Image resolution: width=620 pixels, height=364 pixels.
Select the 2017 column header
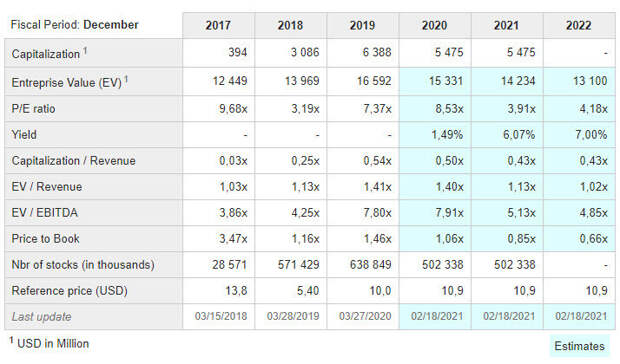click(218, 25)
